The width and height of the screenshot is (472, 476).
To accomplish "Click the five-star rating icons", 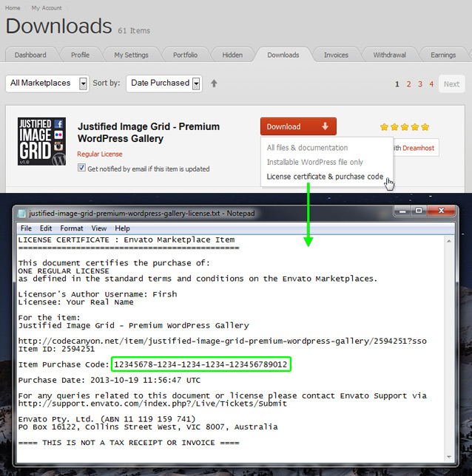I will click(405, 127).
